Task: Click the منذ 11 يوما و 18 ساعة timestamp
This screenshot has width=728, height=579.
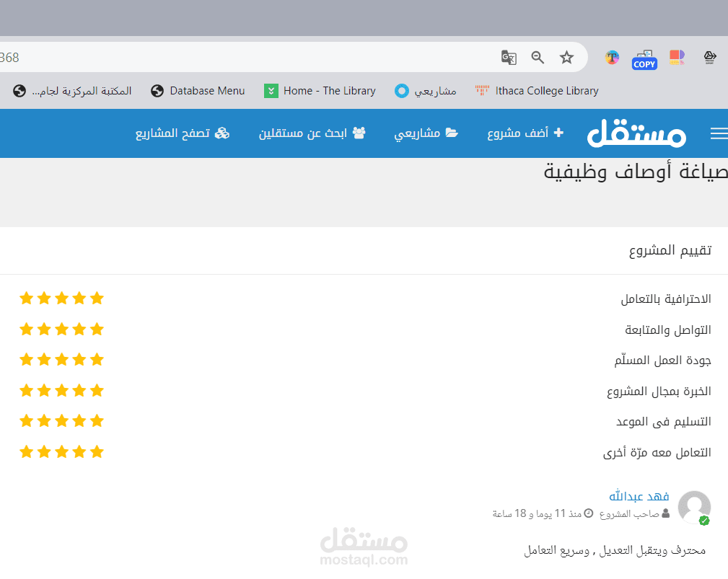Action: coord(543,513)
